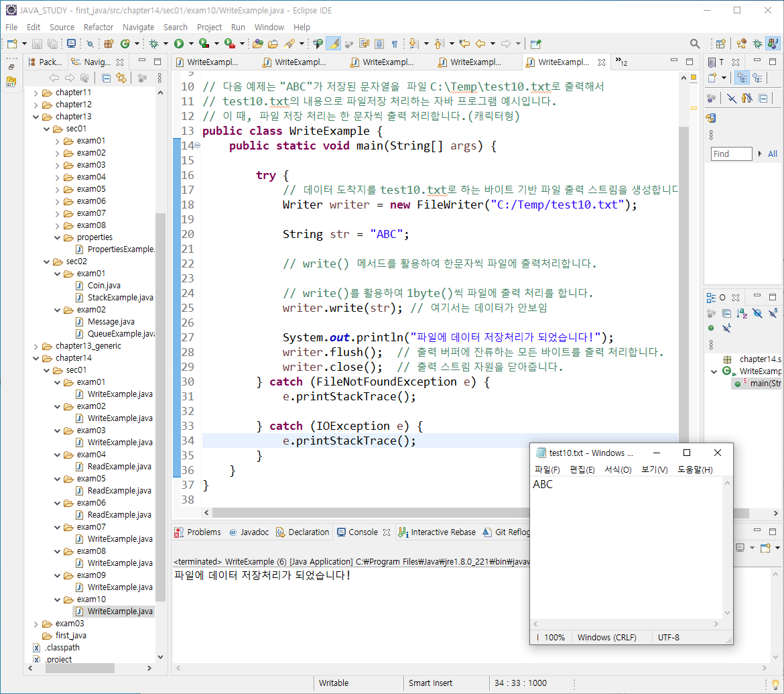Click the editor horizontal scrollbar
The height and width of the screenshot is (694, 784).
pos(370,513)
